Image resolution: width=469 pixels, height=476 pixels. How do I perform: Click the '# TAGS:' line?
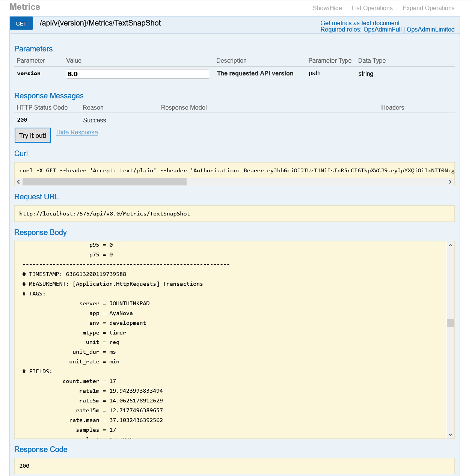click(34, 294)
